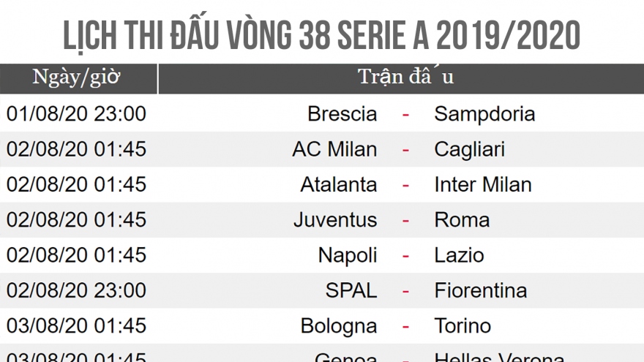Select the Napoli team name
This screenshot has width=644, height=362.
pos(348,254)
